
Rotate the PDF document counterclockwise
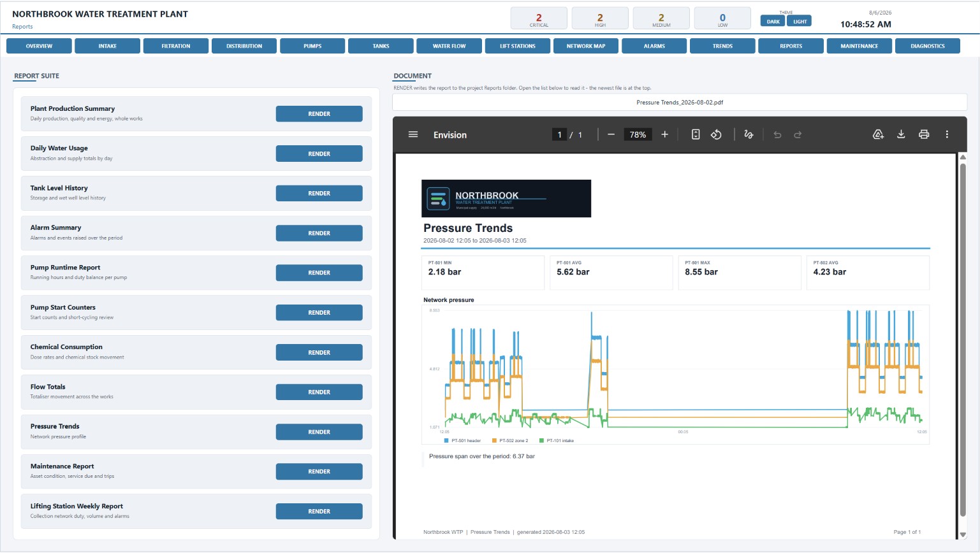(x=716, y=134)
